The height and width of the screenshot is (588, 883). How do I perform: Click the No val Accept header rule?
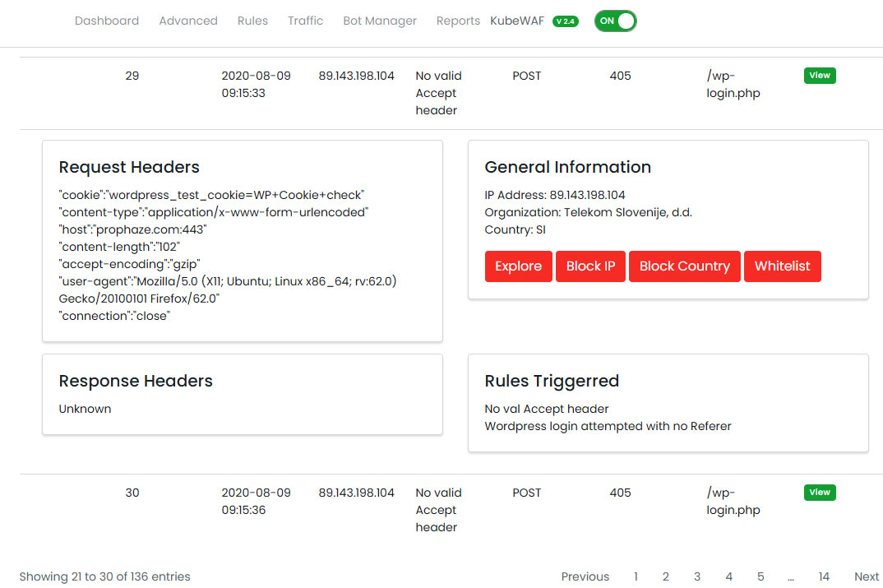tap(547, 409)
